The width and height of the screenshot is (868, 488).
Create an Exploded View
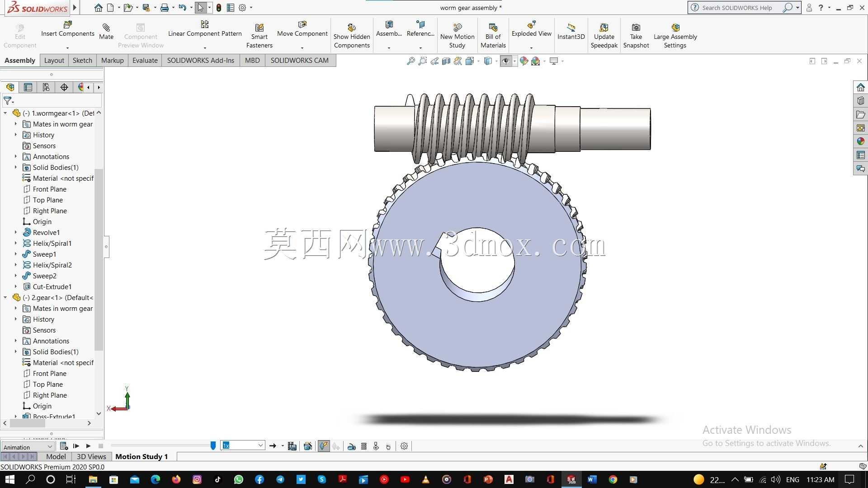[532, 29]
